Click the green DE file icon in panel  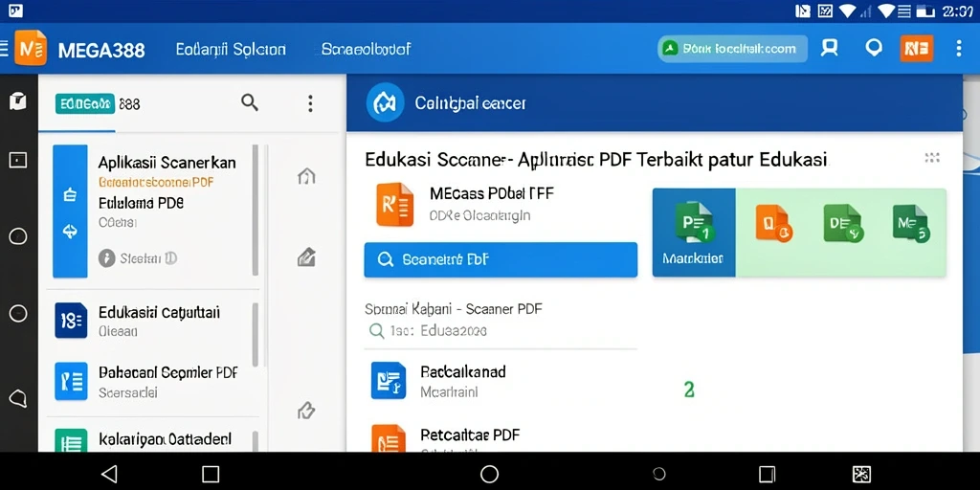(843, 223)
